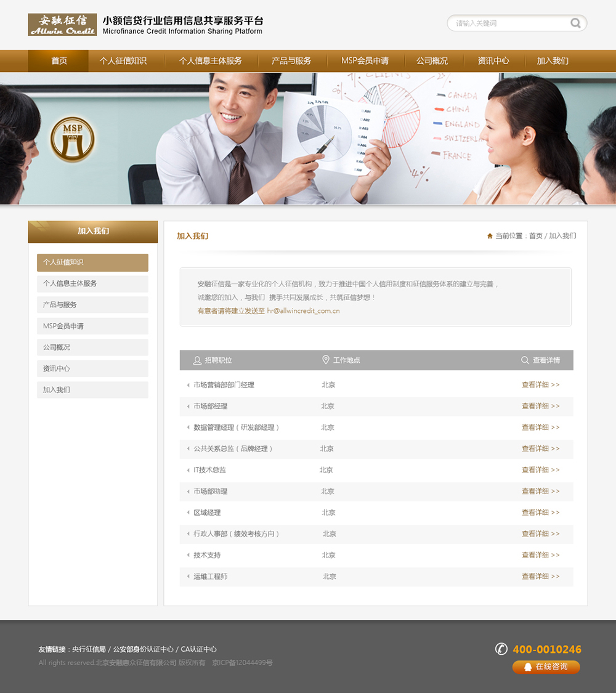Click the search magnifier icon
Screen dimensions: 616x693
tap(575, 23)
